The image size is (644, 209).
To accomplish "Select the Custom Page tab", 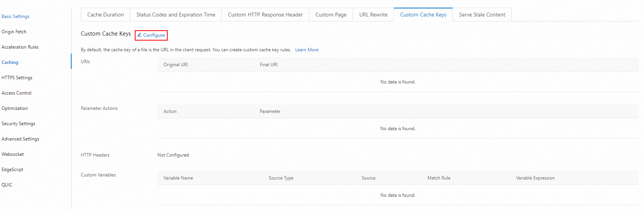I will 331,15.
